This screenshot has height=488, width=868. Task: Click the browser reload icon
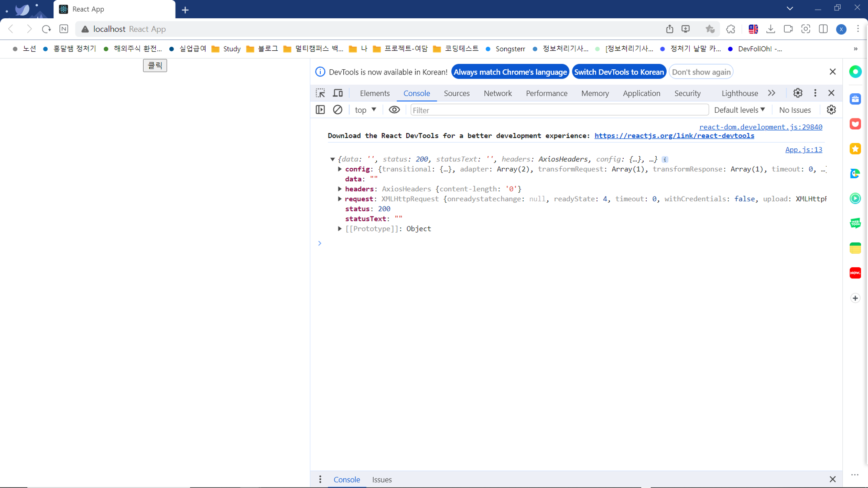coord(46,29)
